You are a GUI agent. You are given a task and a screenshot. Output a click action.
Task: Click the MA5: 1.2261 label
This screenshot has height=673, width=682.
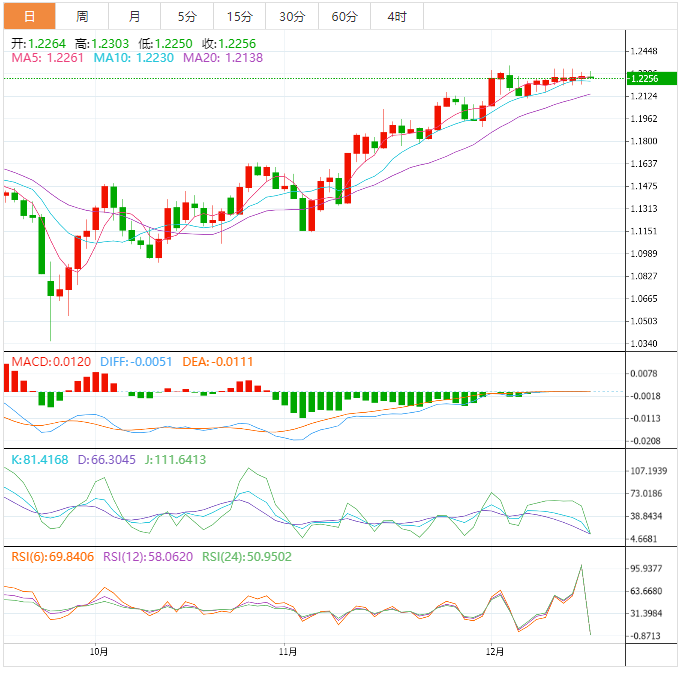tap(47, 57)
